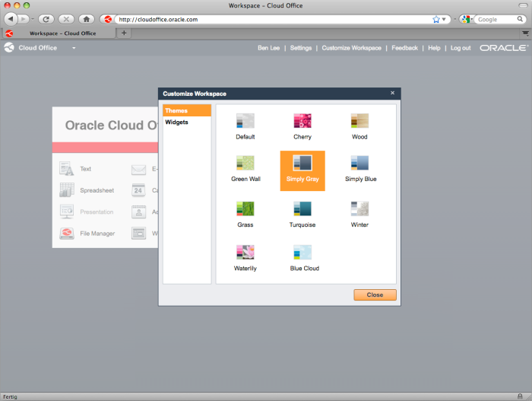Click the Customize Workspace link

click(x=351, y=48)
